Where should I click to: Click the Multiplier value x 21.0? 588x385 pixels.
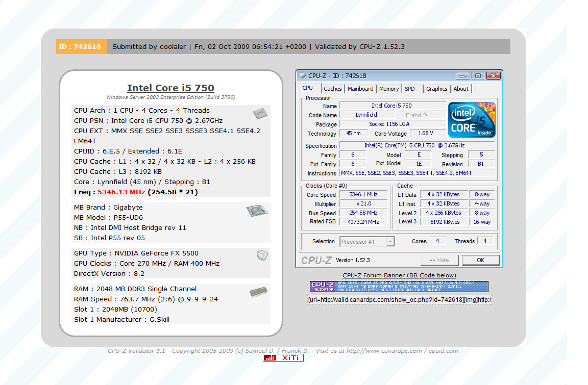coord(363,204)
